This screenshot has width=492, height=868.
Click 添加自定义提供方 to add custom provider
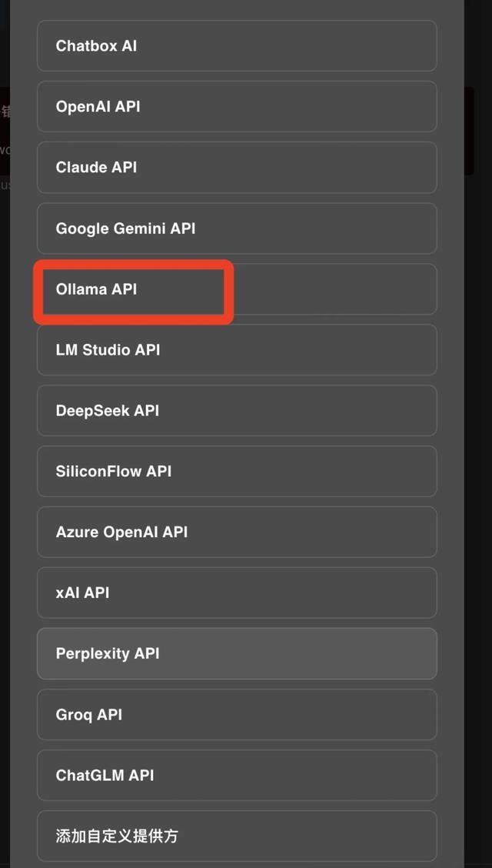(237, 836)
